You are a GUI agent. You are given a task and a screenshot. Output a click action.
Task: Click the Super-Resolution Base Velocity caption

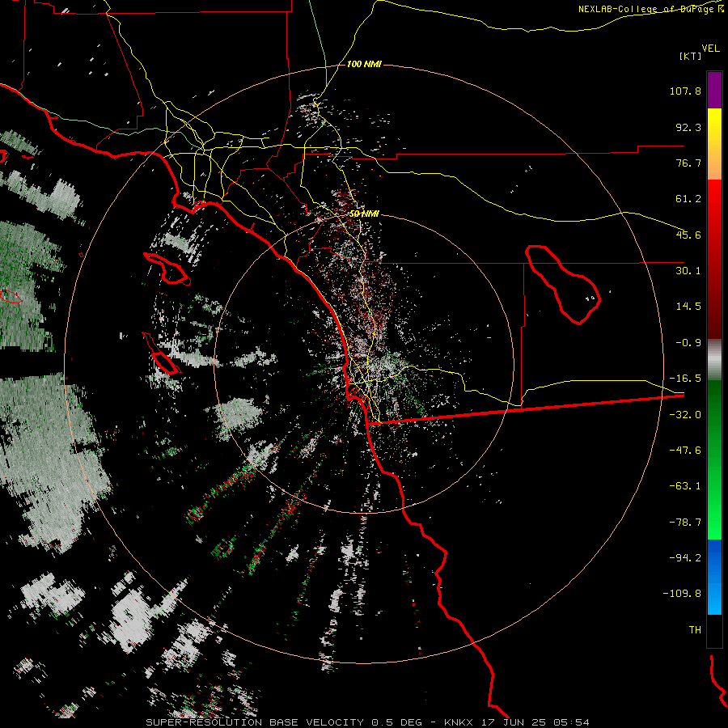tap(367, 722)
